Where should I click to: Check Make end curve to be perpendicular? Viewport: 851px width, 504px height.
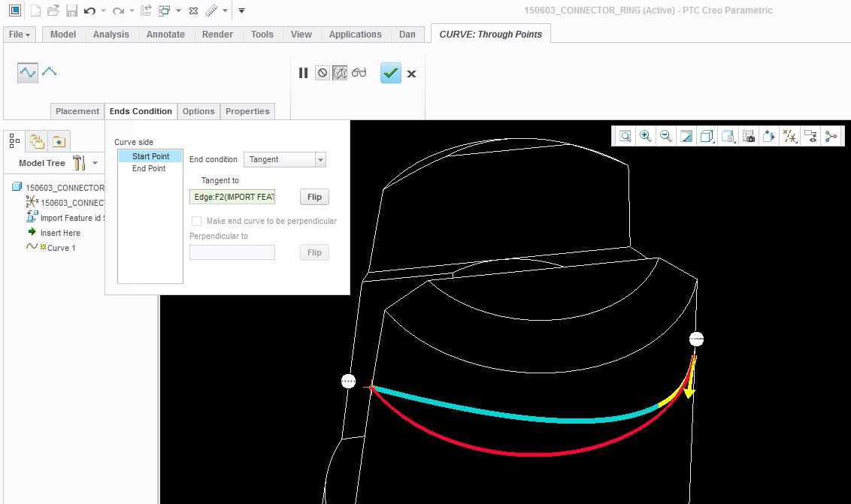[x=197, y=222]
